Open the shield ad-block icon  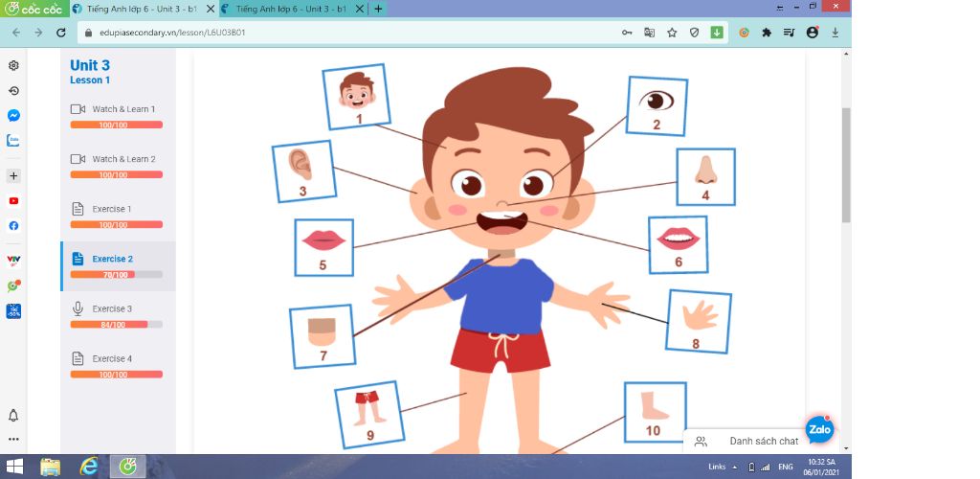[694, 33]
